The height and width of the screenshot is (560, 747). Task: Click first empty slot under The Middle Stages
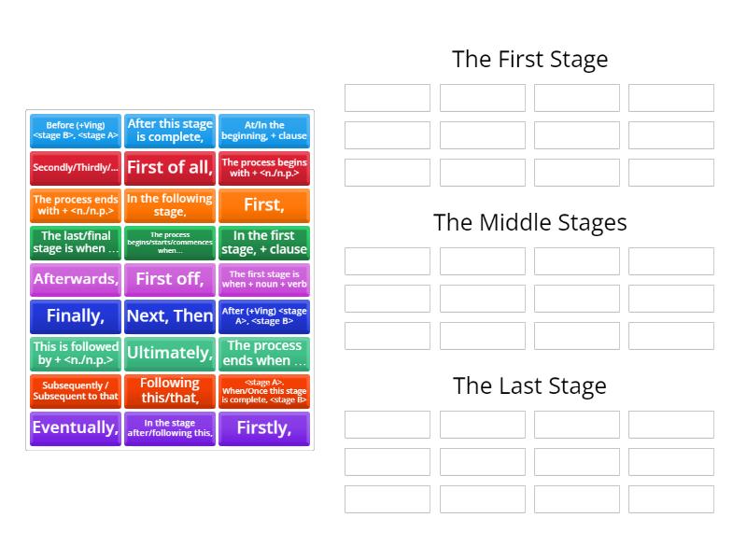click(388, 261)
